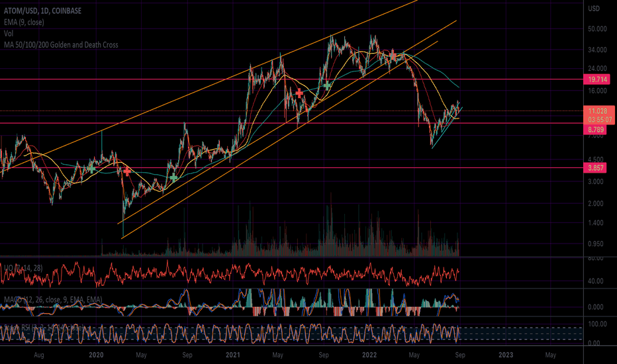Click the 2.000 tick on price axis

[595, 203]
